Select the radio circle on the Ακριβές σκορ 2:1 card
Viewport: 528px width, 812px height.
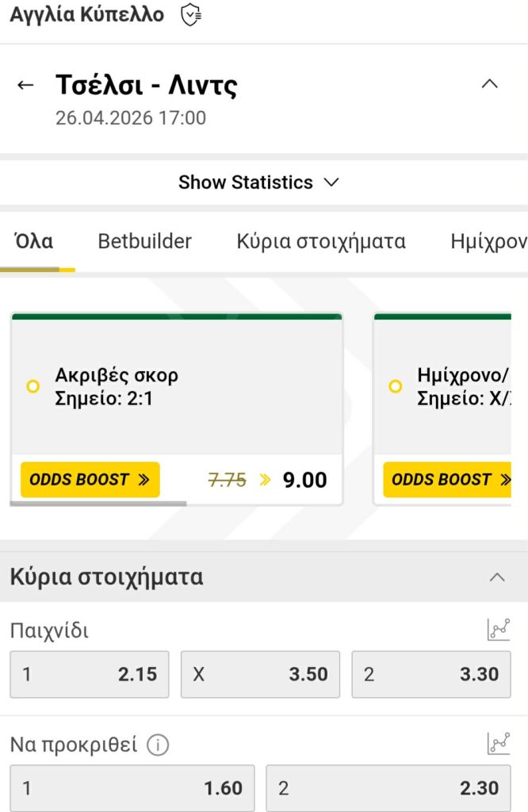click(33, 386)
